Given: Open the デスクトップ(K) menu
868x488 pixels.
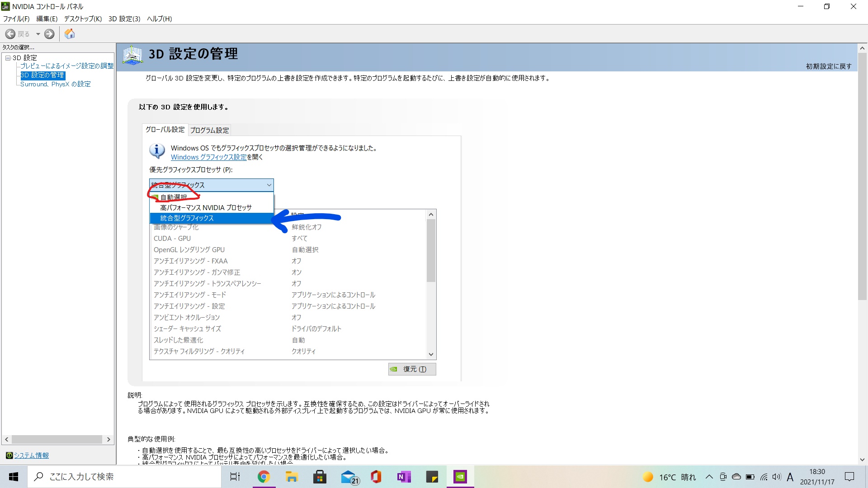Looking at the screenshot, I should point(83,19).
